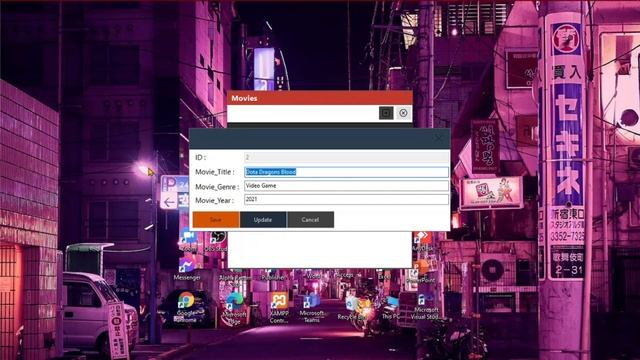The image size is (640, 360).
Task: Click the Cancel button in the form
Action: pyautogui.click(x=310, y=220)
